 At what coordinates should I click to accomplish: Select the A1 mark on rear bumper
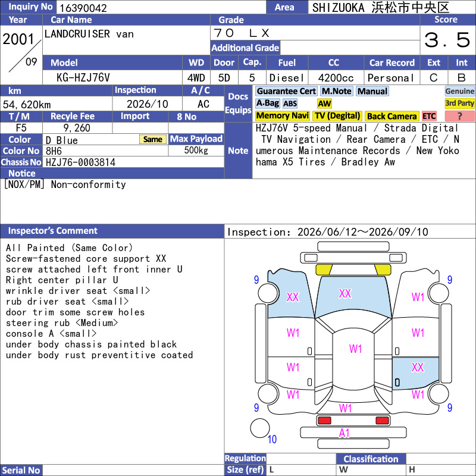pos(345,433)
